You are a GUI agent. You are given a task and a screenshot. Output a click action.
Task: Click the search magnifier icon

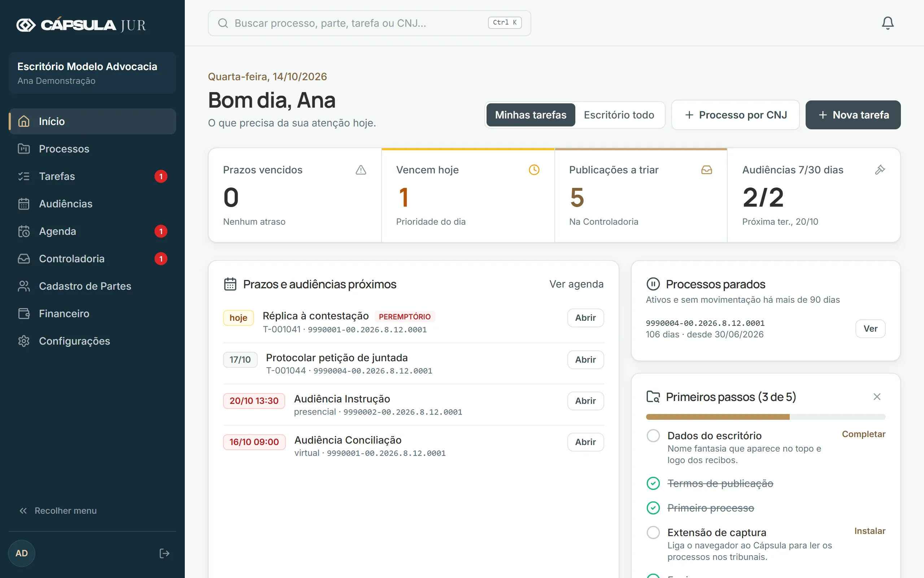(x=223, y=23)
